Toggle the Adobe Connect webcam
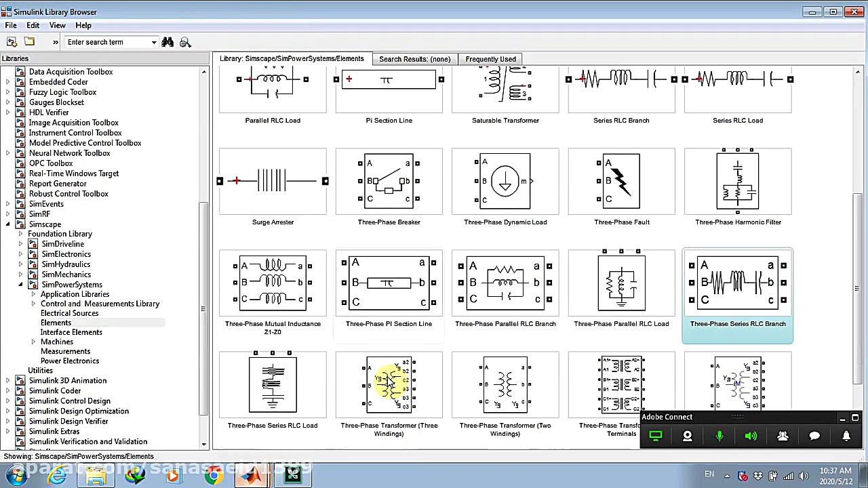The width and height of the screenshot is (868, 488). 688,436
